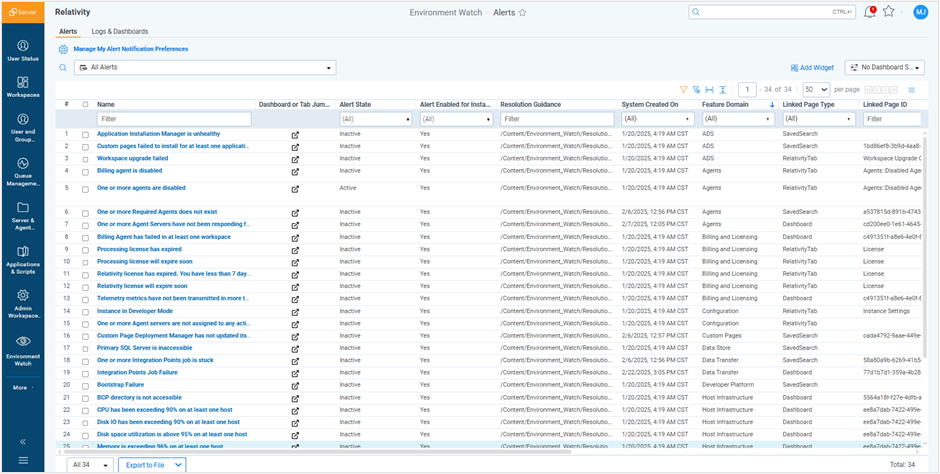Click the Add Widget button
The width and height of the screenshot is (940, 474).
pos(811,68)
